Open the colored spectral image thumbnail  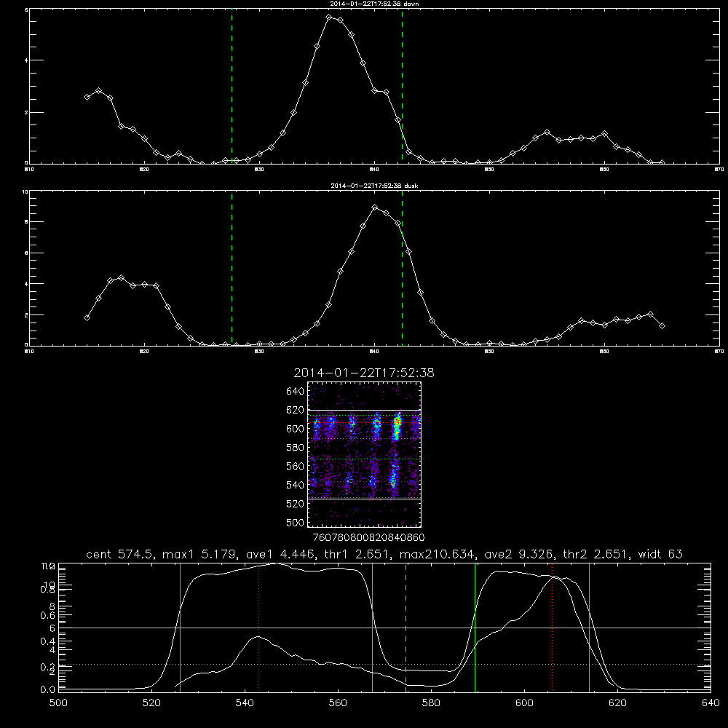(365, 454)
